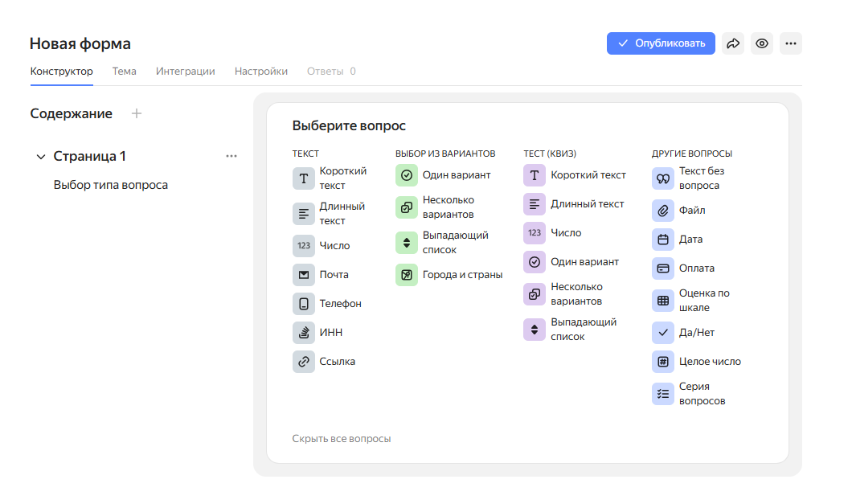Choose the Телефон question icon
Screen dimensions: 848x504
tap(304, 304)
